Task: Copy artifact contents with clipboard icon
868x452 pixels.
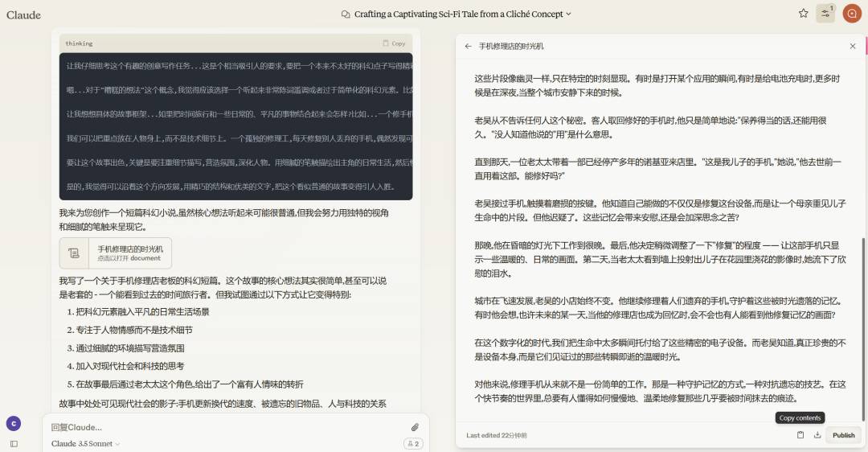Action: [x=800, y=435]
